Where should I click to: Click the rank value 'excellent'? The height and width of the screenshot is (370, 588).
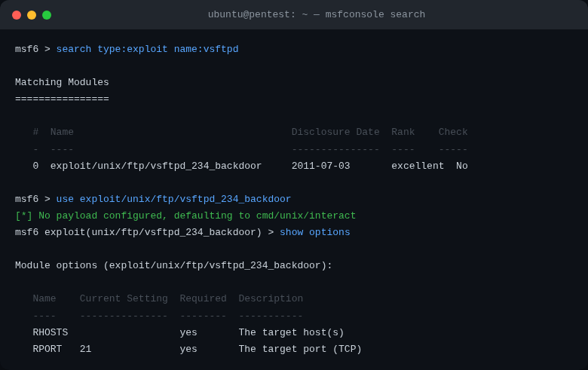pos(418,166)
